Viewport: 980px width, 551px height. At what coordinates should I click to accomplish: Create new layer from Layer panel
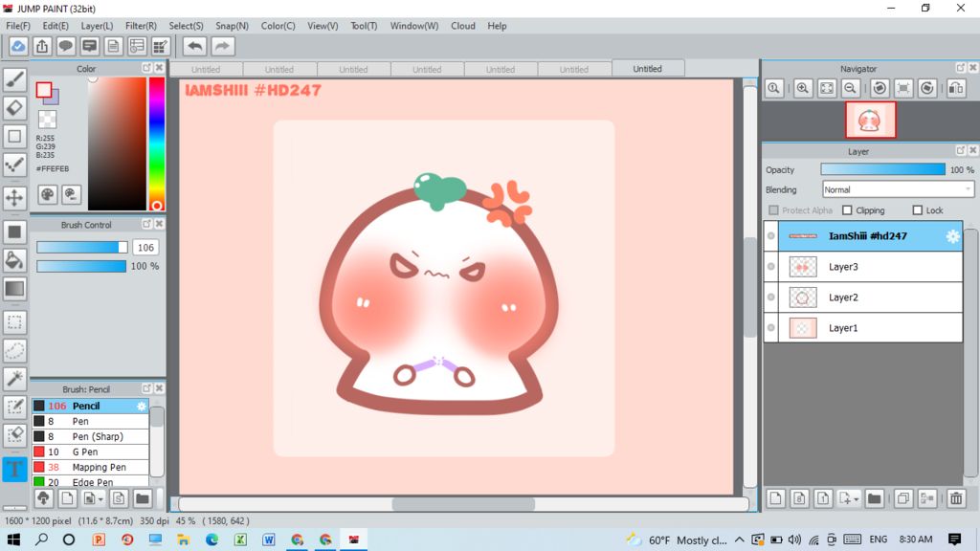point(775,497)
